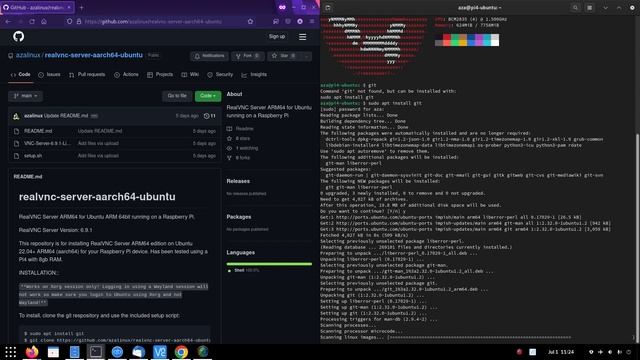Open the GitHub hamburger navigation menu

302,37
